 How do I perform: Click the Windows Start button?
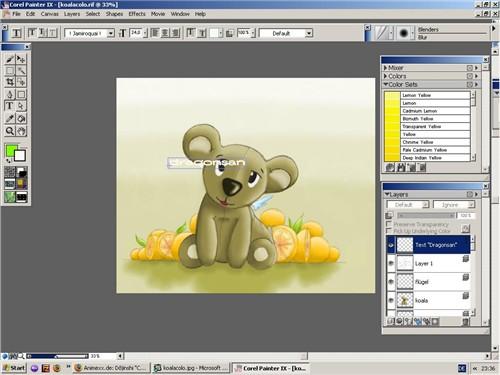[14, 368]
